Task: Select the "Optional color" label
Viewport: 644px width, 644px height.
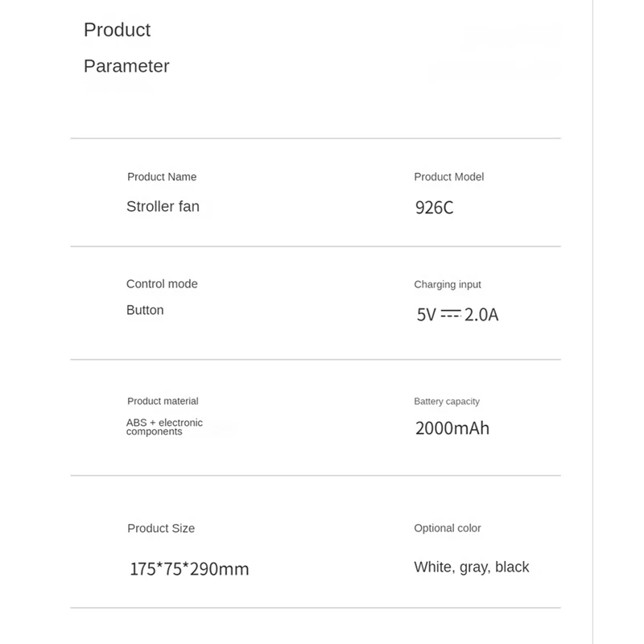Action: (448, 529)
